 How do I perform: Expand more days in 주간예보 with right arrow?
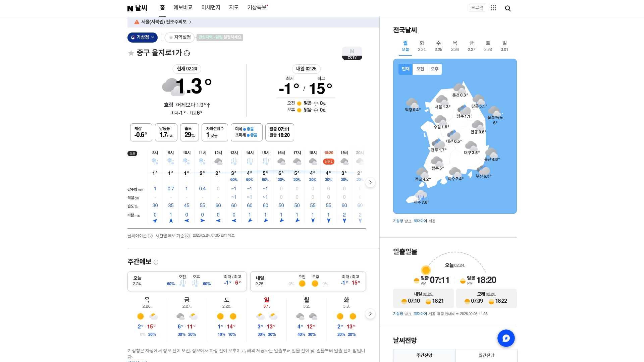point(370,314)
